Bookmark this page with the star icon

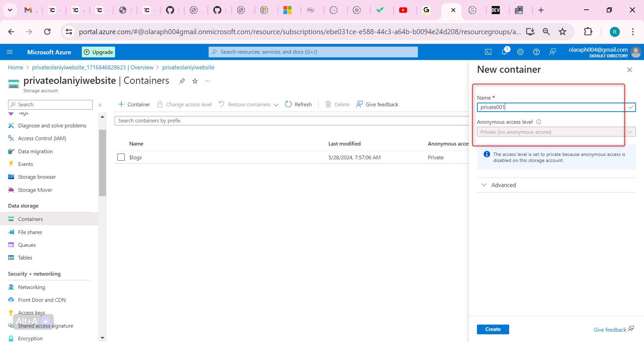[562, 32]
